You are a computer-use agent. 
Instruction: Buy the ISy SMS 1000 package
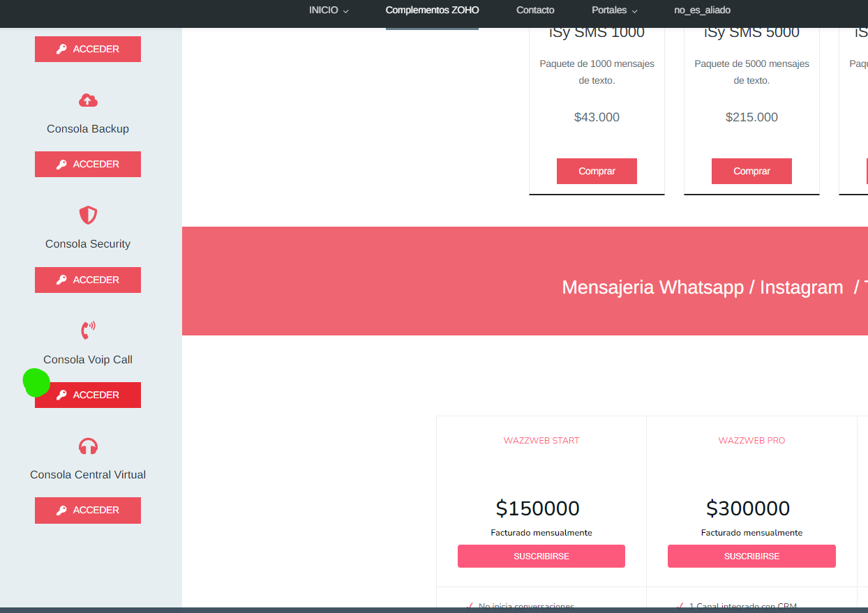[x=597, y=171]
